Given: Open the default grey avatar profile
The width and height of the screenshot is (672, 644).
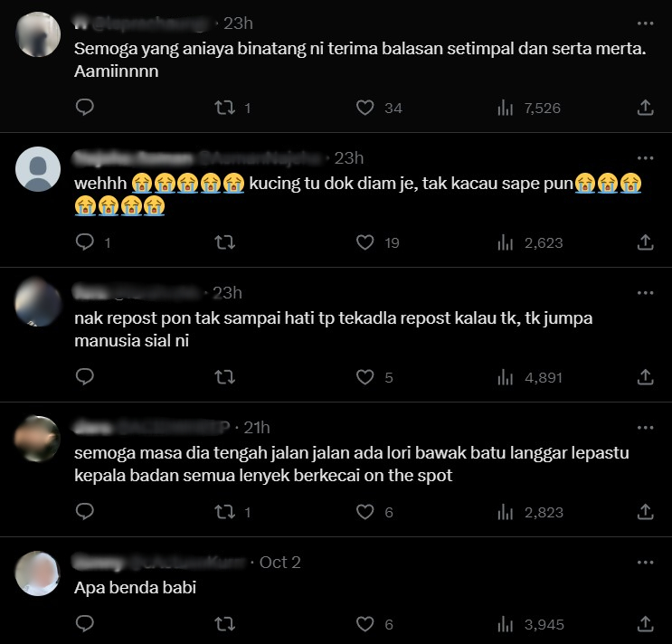Looking at the screenshot, I should pos(38,169).
